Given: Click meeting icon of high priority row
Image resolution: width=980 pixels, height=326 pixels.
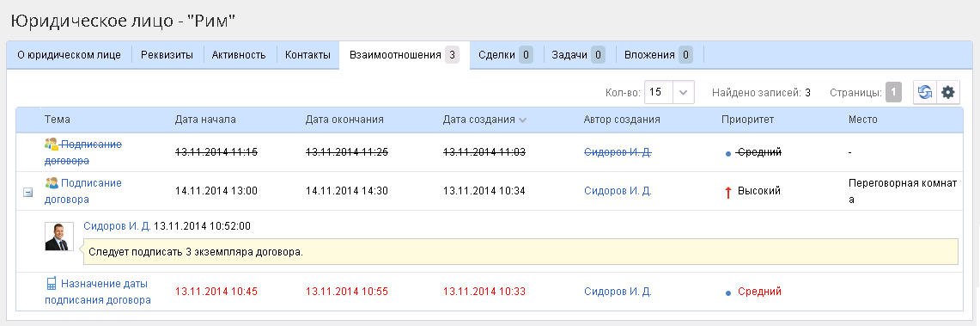Looking at the screenshot, I should [x=52, y=183].
